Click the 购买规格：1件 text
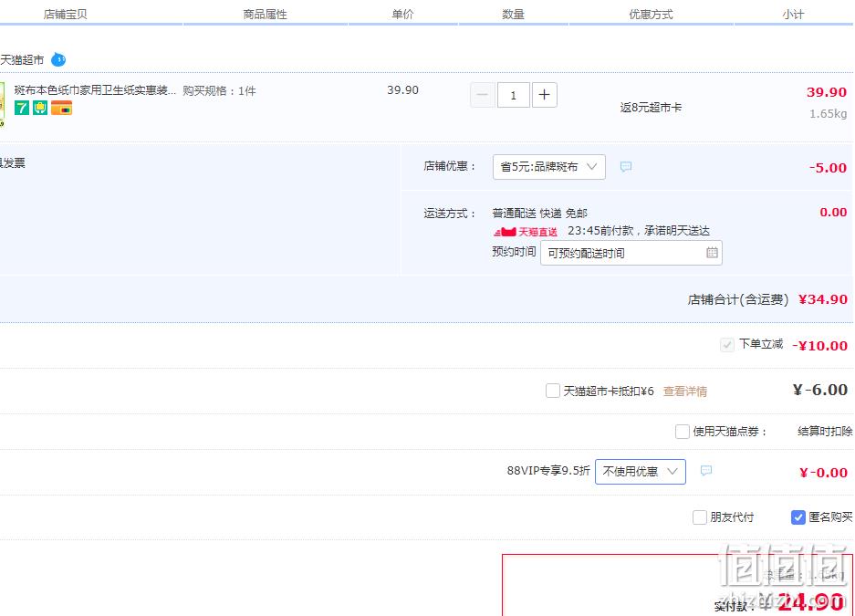Image resolution: width=855 pixels, height=616 pixels. pyautogui.click(x=219, y=91)
